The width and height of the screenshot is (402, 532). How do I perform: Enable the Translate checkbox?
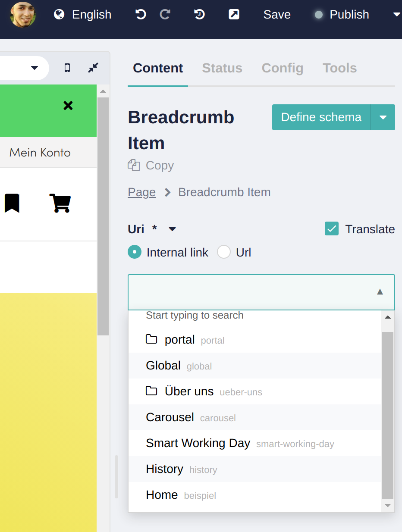[x=331, y=228]
